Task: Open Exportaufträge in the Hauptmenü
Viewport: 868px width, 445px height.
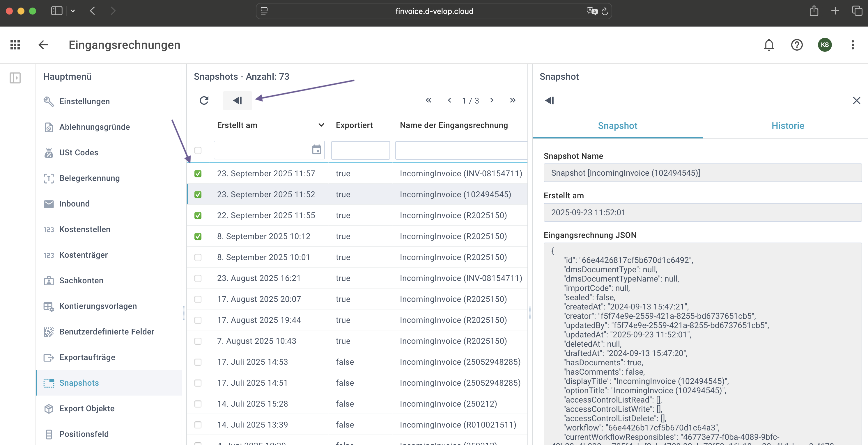Action: [87, 357]
